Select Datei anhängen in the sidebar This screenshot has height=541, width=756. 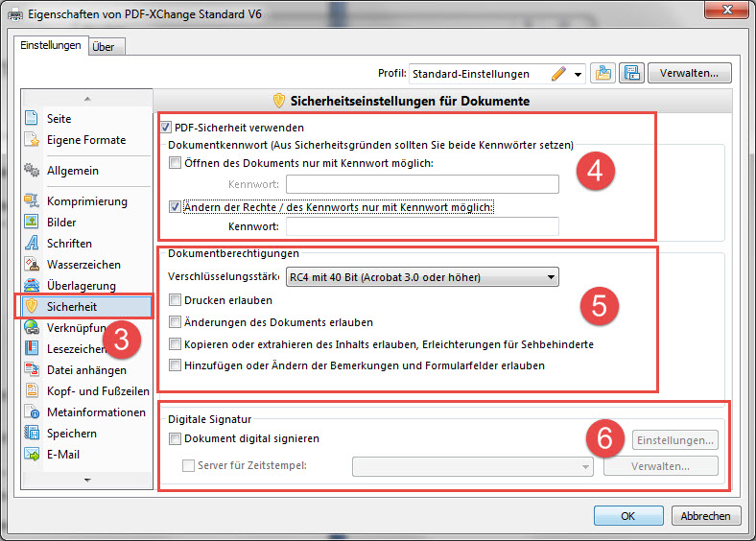(86, 370)
